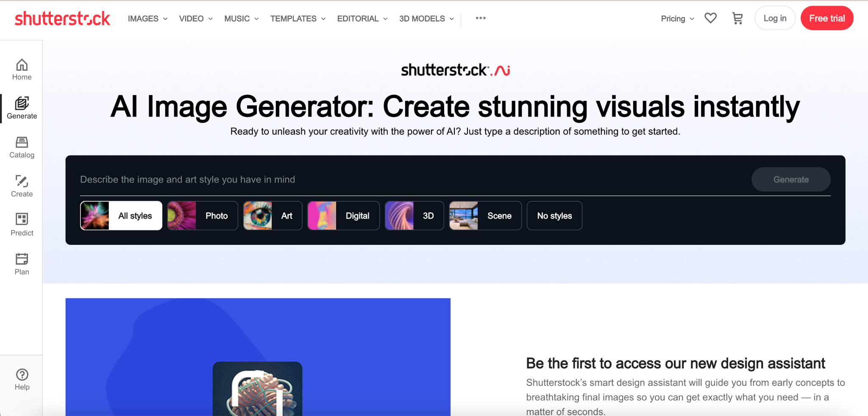Screen dimensions: 868x416
Task: Open favorites heart icon
Action: click(710, 18)
